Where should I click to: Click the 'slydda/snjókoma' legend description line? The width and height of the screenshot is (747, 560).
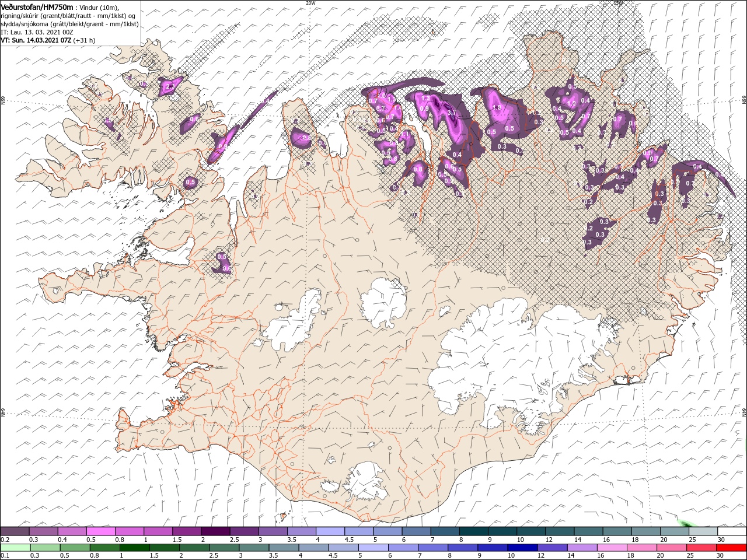pyautogui.click(x=69, y=24)
